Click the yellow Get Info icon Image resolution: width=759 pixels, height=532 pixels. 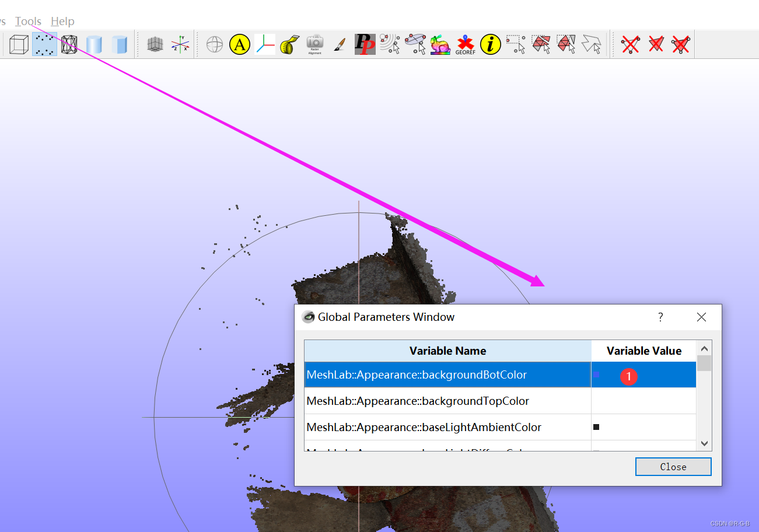(x=491, y=44)
